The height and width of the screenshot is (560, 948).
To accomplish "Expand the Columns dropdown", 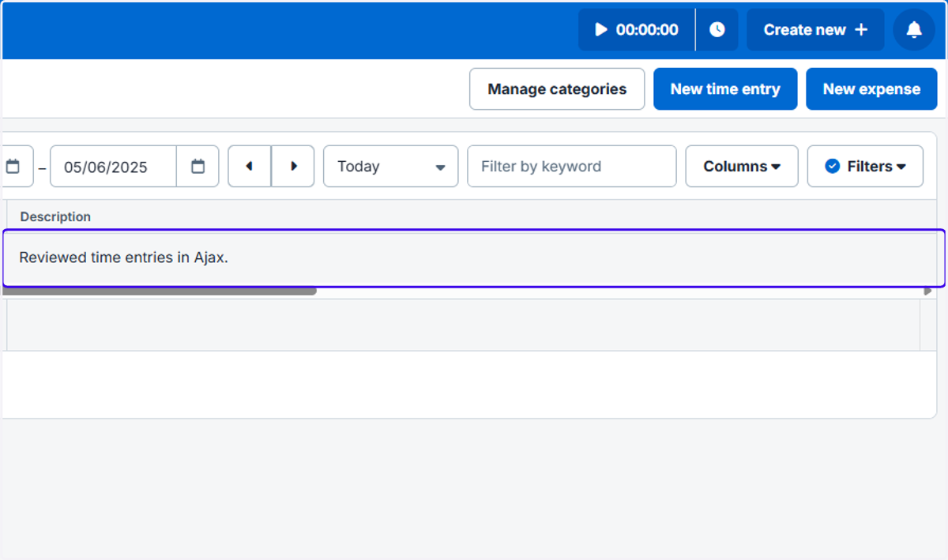I will [742, 167].
